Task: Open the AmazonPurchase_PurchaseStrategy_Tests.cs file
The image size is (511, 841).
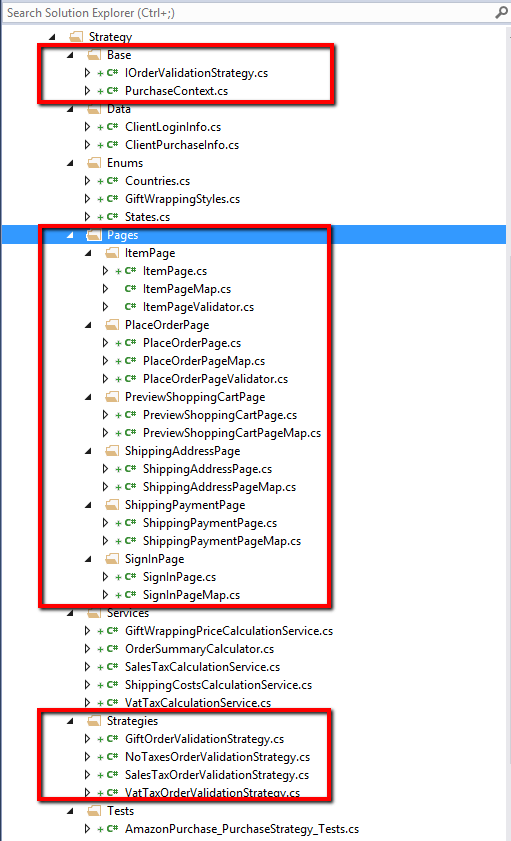Action: point(242,829)
